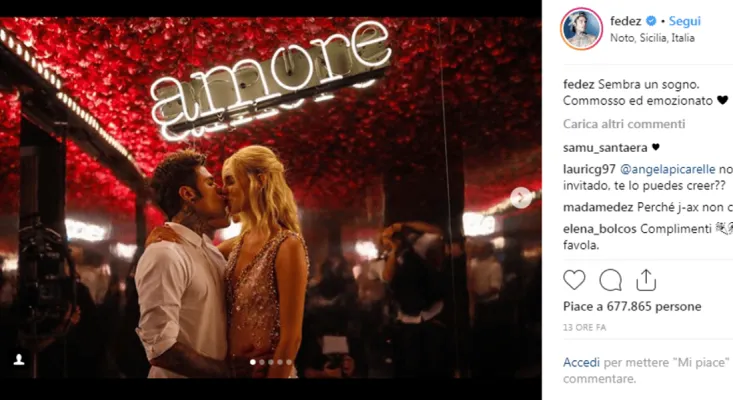Screen dimensions: 733x400
Task: Click the amore neon wedding photo
Action: (x=271, y=197)
